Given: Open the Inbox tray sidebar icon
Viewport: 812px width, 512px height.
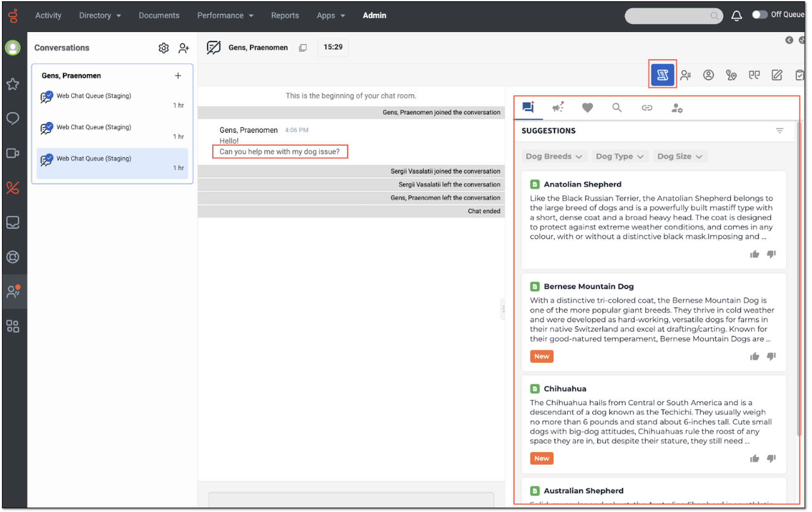Looking at the screenshot, I should 13,222.
